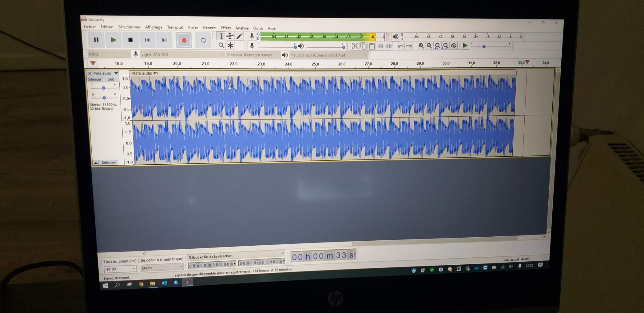Click the audio position time display

tap(323, 256)
